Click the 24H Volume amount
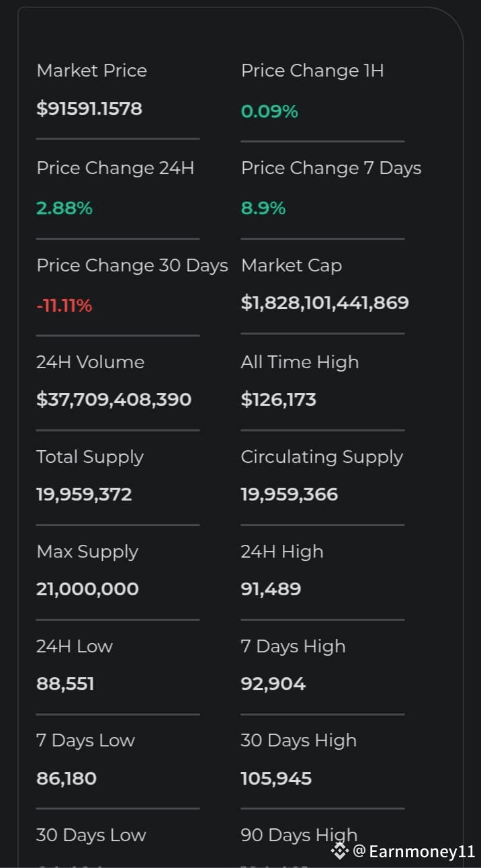 tap(114, 400)
